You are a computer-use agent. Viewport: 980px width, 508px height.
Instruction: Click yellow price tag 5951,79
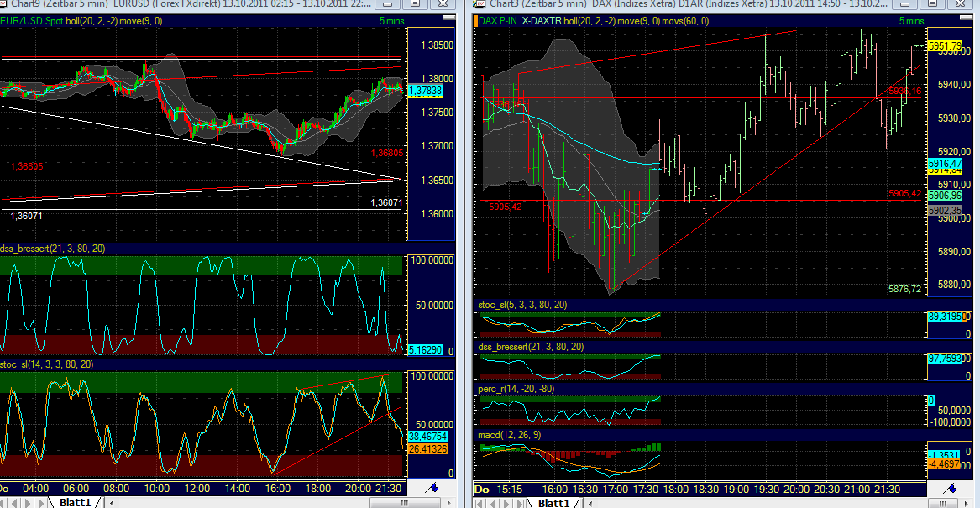point(945,46)
